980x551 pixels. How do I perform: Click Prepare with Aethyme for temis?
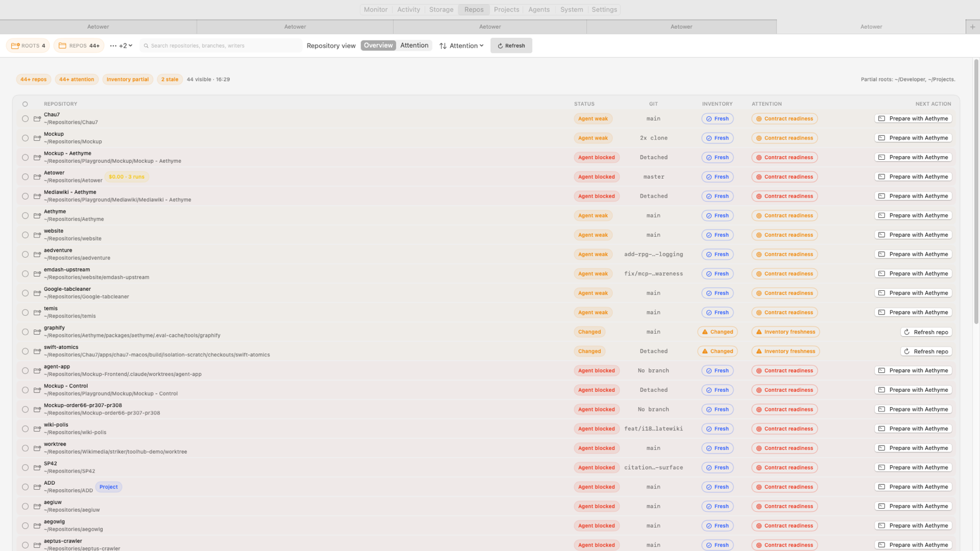pos(913,312)
